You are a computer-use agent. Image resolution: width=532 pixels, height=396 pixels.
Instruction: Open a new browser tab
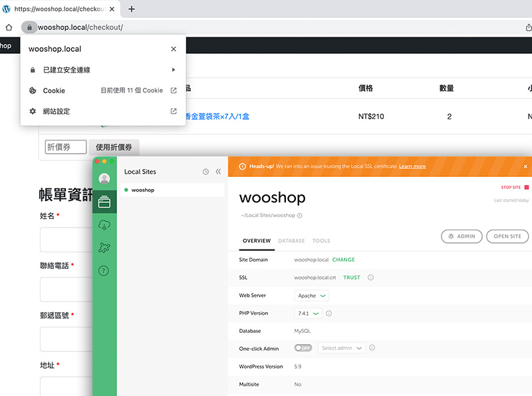point(131,9)
